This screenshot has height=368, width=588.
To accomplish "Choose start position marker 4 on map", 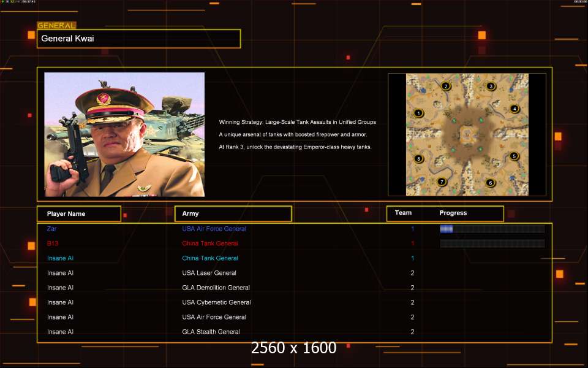I will 514,109.
